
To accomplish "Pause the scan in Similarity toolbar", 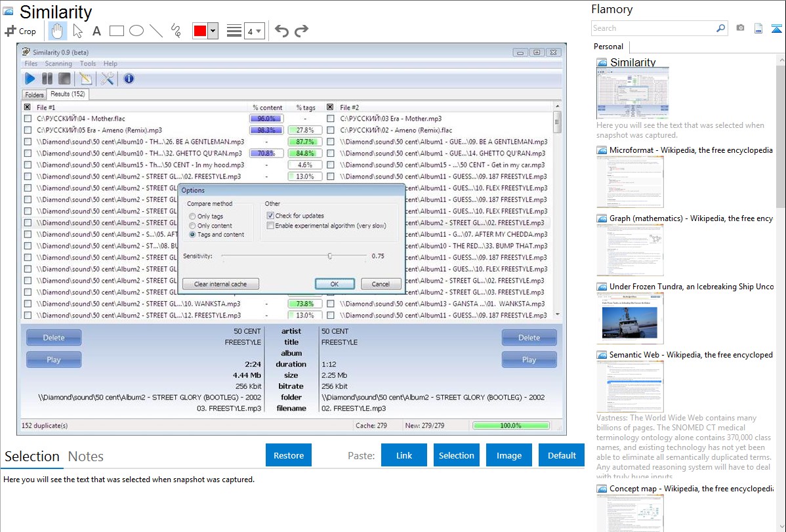I will 47,78.
